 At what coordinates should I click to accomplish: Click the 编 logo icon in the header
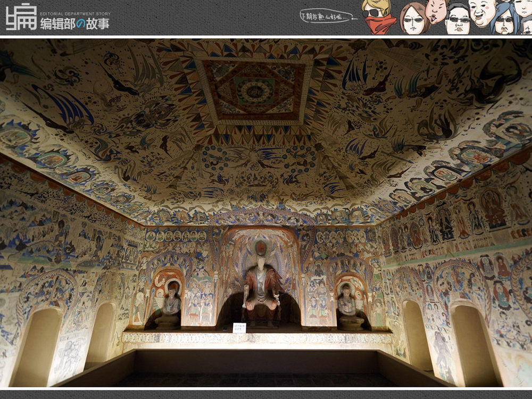21,16
